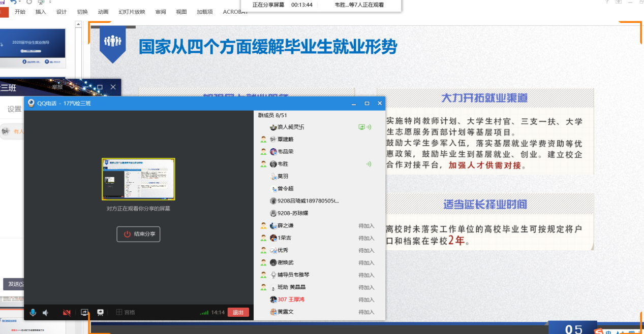
Task: Select the first slide thumbnail 2020届毕业生就业指导
Action: 33,48
